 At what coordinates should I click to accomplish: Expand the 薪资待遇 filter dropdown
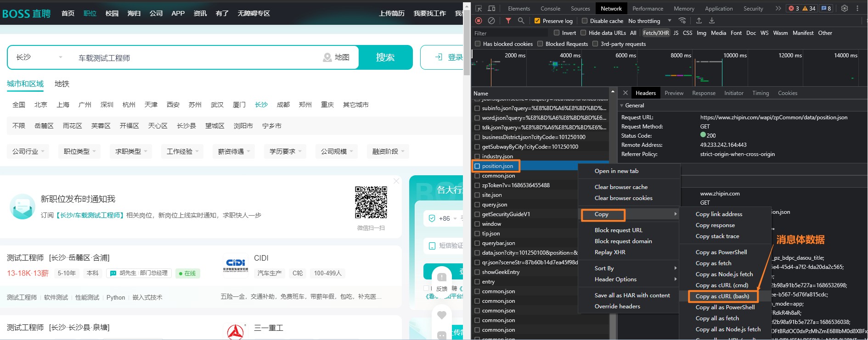click(x=234, y=151)
